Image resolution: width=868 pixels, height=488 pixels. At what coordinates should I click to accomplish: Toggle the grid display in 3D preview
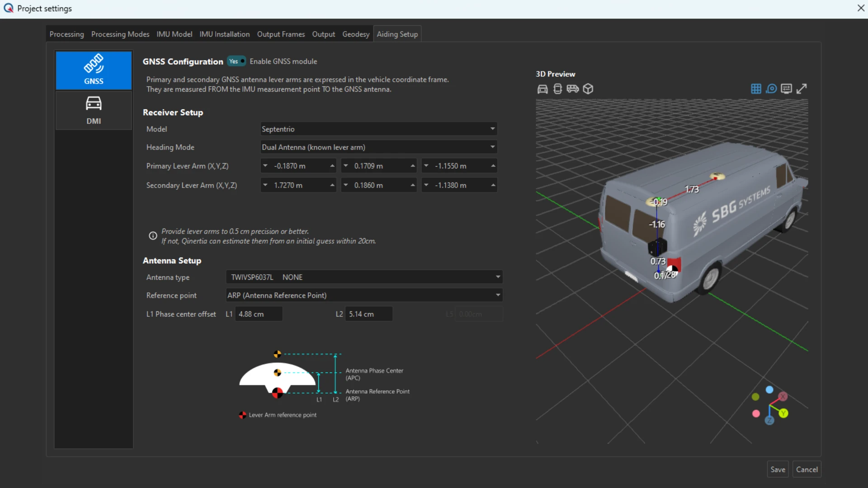click(x=756, y=89)
